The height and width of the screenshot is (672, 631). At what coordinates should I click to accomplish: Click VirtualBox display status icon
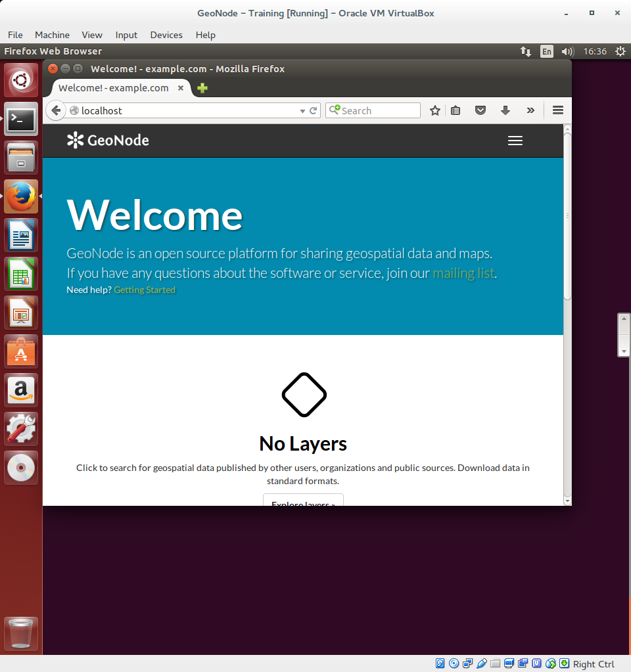(509, 663)
